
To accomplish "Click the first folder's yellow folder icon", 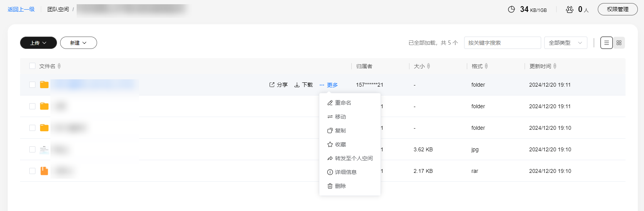I will (44, 85).
